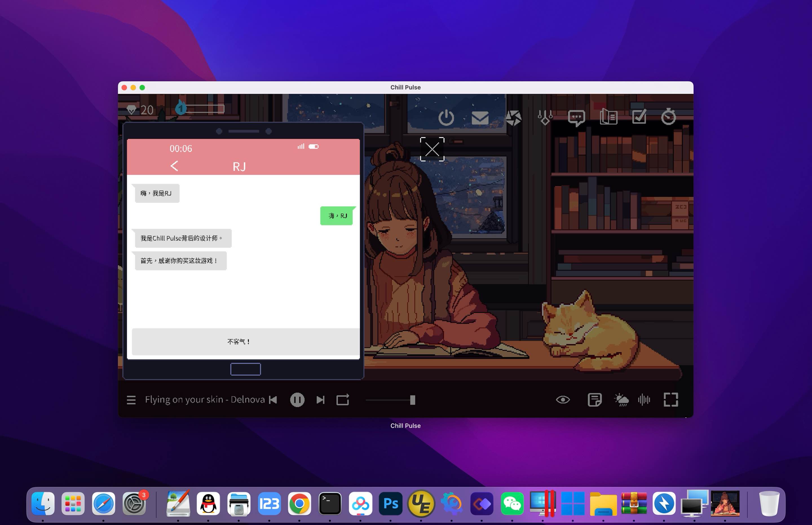Choose the reply 不客气！
This screenshot has height=525, width=812.
(x=246, y=342)
